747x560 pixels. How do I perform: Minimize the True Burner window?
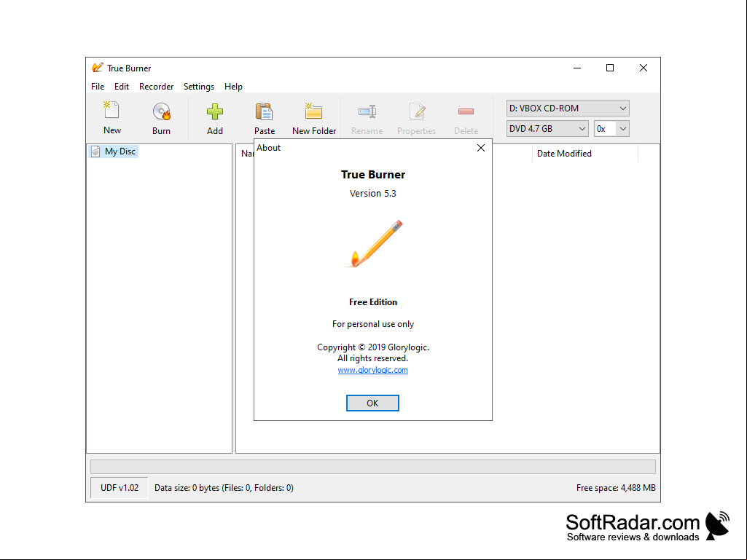577,68
